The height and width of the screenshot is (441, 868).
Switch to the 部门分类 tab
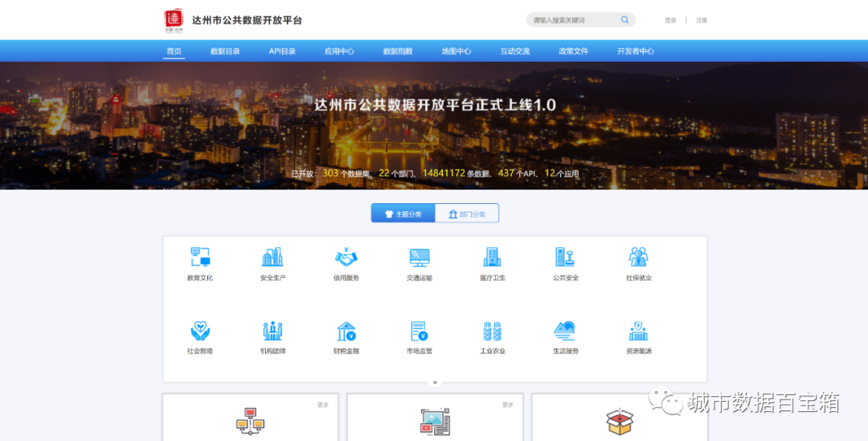pyautogui.click(x=467, y=214)
